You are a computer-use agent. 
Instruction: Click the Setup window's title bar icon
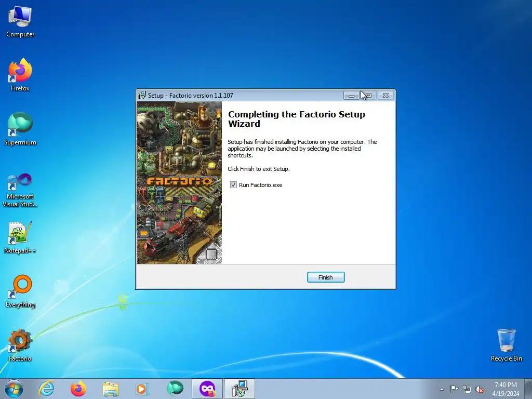(142, 96)
